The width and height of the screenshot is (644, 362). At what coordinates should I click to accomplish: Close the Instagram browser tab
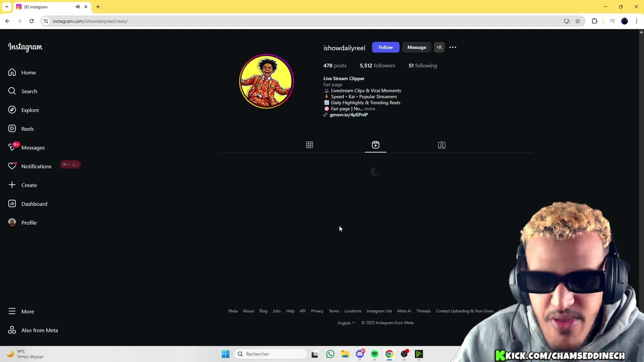[86, 7]
